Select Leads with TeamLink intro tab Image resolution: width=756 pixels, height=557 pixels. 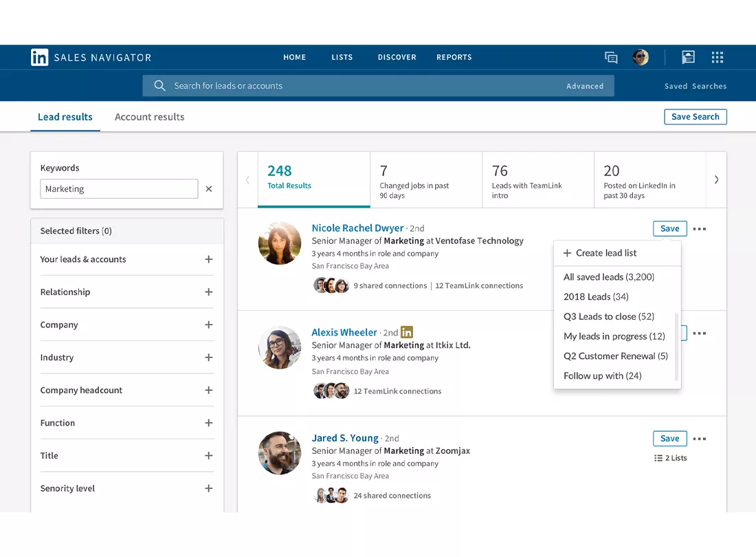point(538,180)
